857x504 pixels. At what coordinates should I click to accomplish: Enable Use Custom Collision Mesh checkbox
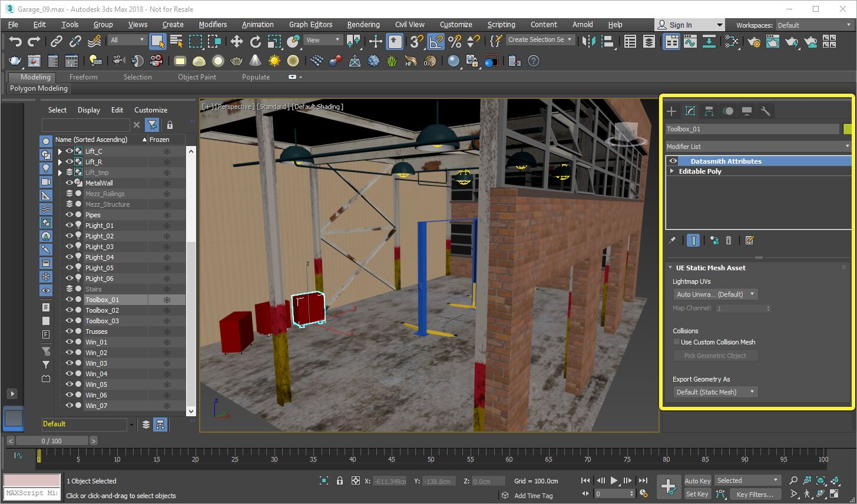point(677,342)
